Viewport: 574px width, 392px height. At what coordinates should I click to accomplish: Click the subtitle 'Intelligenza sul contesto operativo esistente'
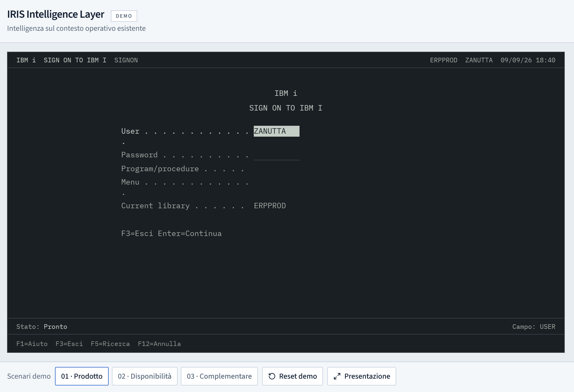(76, 28)
